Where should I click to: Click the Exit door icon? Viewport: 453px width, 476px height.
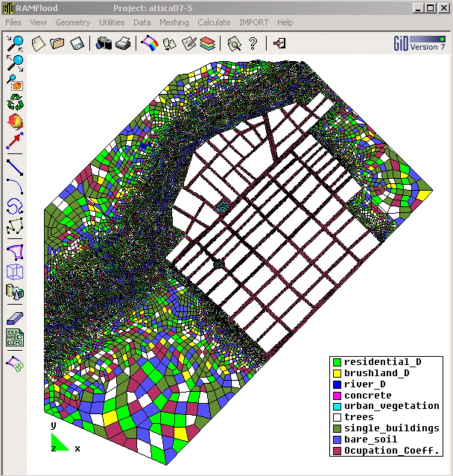279,44
